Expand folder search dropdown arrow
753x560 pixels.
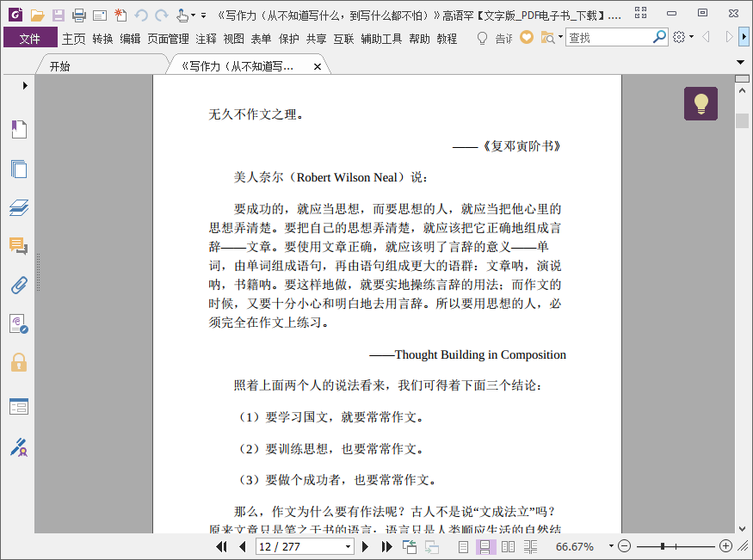point(560,37)
